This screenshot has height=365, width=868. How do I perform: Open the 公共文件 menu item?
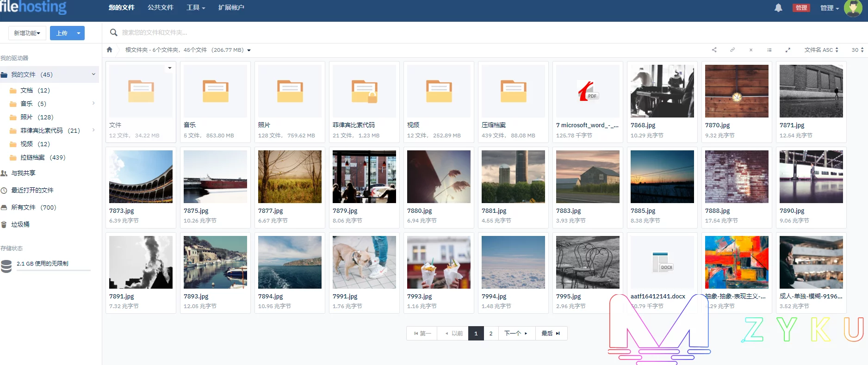(161, 8)
